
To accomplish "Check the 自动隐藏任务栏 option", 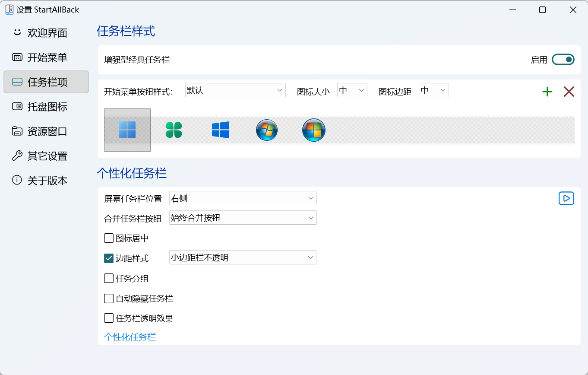I will [109, 299].
